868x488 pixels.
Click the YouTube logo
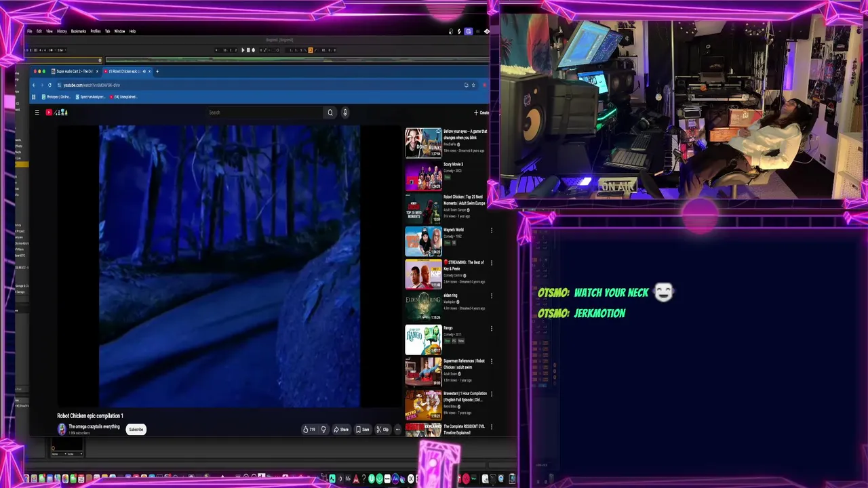coord(58,113)
